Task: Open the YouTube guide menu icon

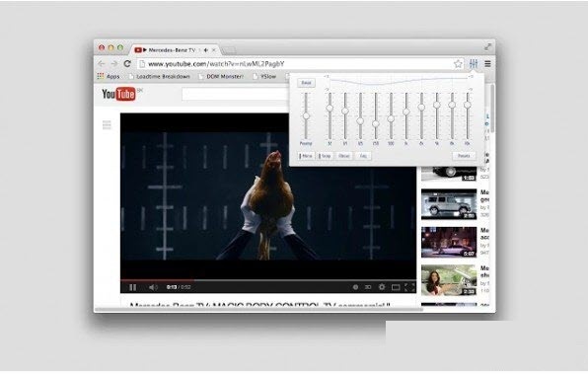Action: [107, 124]
